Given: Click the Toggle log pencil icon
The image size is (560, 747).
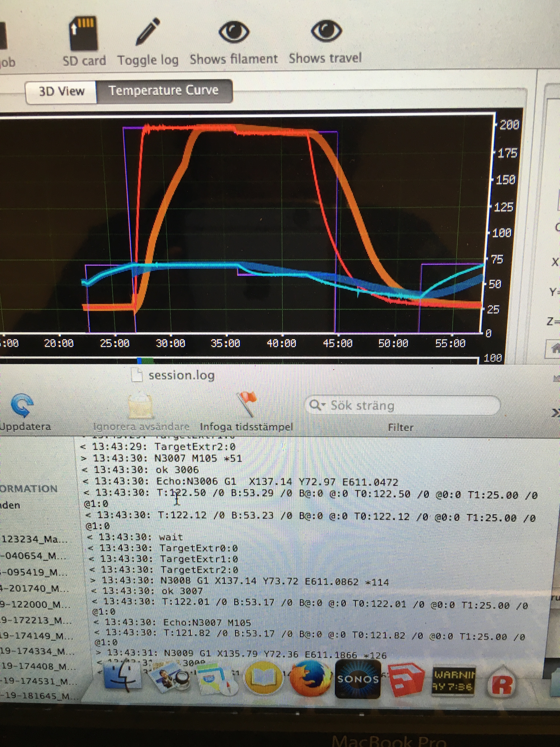Looking at the screenshot, I should click(x=148, y=32).
